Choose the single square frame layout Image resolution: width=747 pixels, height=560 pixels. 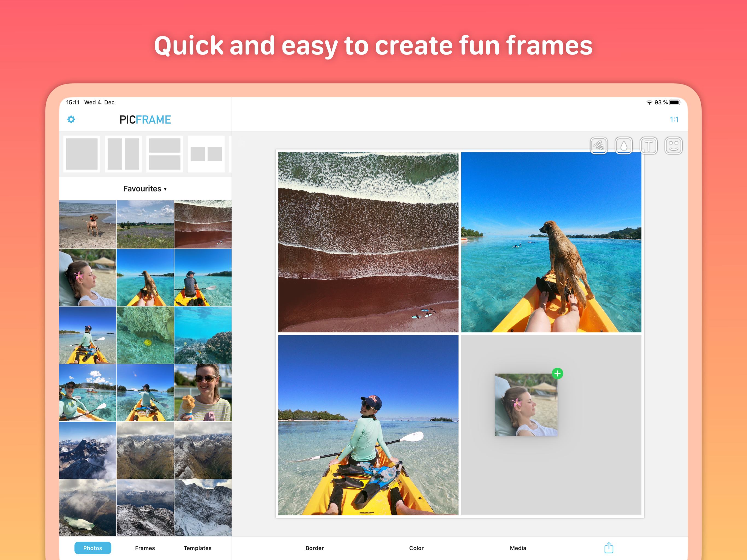point(82,154)
